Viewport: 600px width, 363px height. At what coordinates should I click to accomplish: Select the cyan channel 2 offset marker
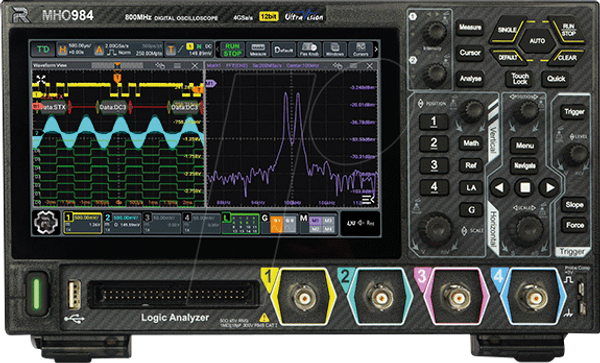37,133
